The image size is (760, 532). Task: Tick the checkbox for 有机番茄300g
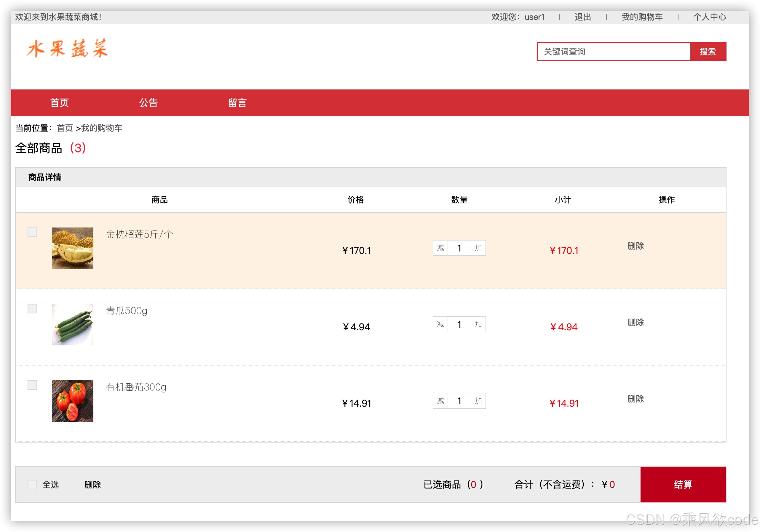tap(32, 385)
